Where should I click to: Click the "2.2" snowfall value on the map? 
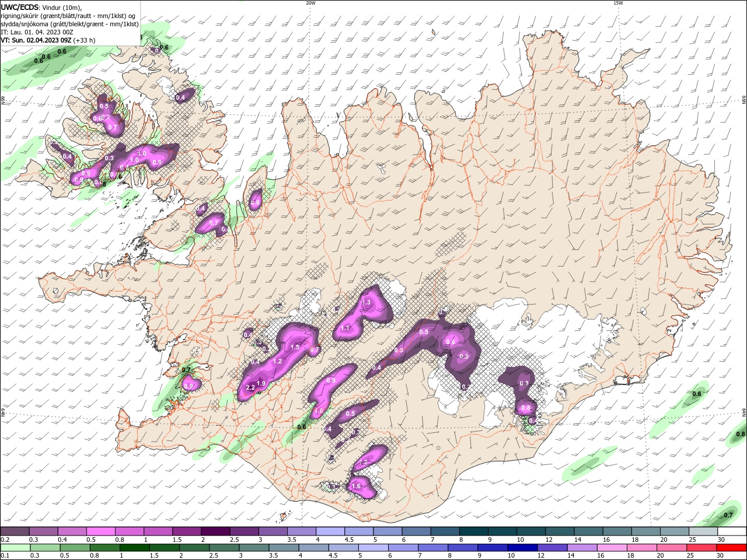click(251, 388)
